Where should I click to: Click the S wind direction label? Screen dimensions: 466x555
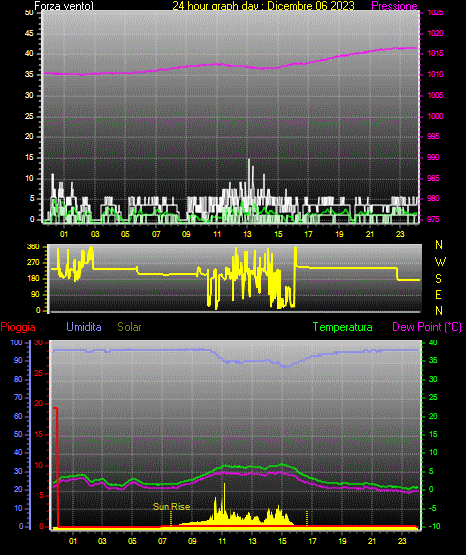click(x=438, y=279)
